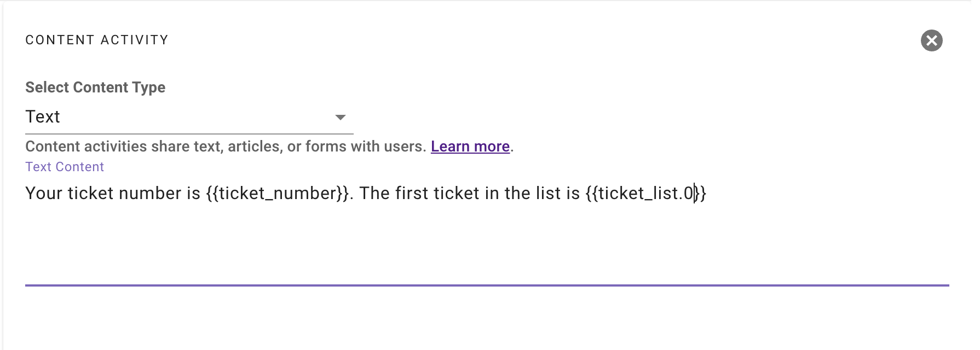Screen dimensions: 980x350
Task: Click the Text Content field label
Action: click(x=65, y=167)
